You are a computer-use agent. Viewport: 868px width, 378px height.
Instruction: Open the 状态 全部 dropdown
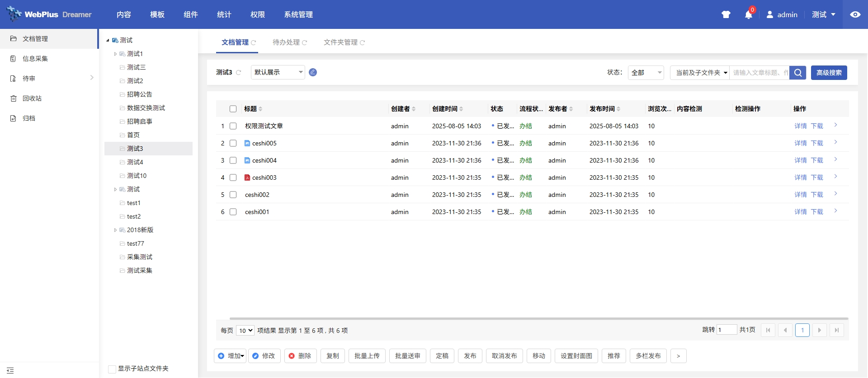point(646,73)
